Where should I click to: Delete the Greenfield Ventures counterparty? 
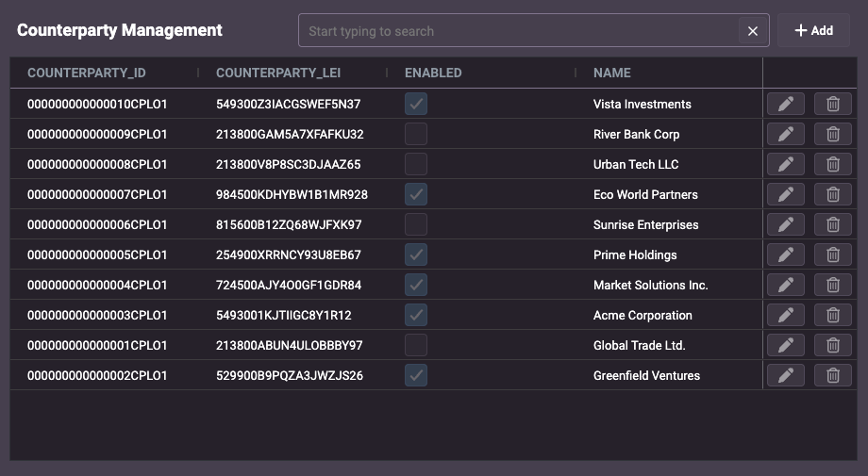point(832,375)
